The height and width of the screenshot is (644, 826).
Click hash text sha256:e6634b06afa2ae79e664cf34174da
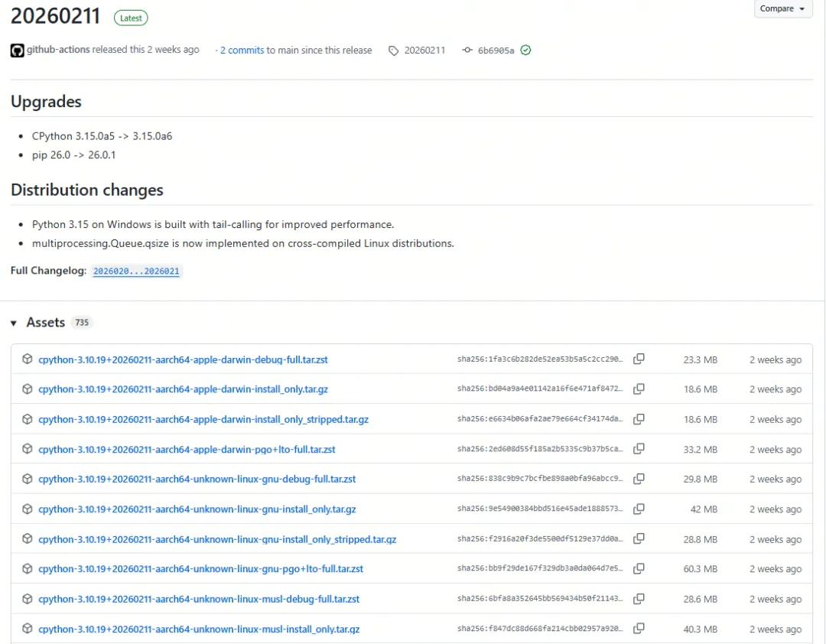tap(540, 419)
